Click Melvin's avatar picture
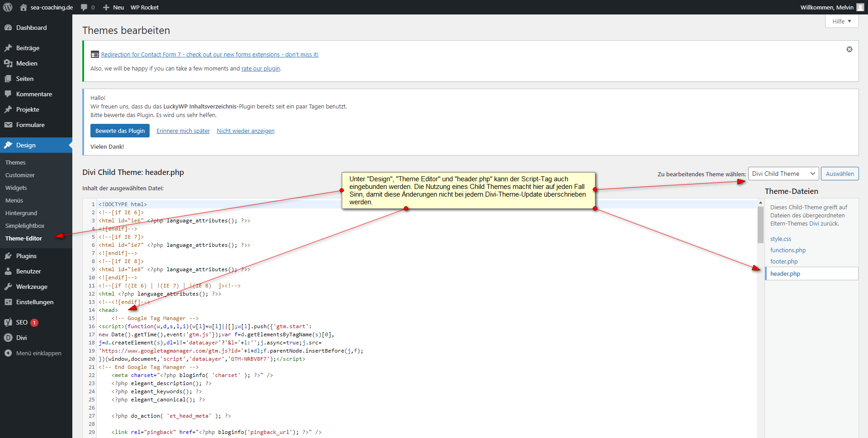This screenshot has width=868, height=438. tap(860, 7)
